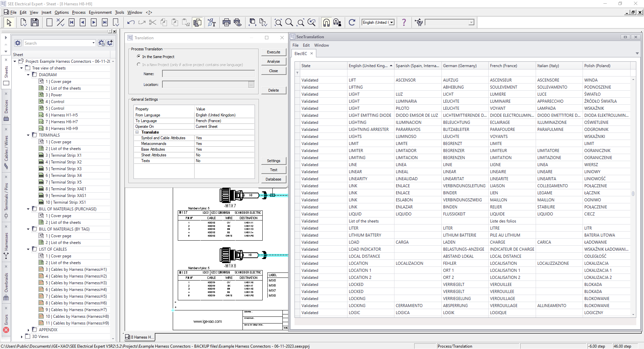Collapse the TERMINALS tree node
This screenshot has width=644, height=349.
[28, 135]
